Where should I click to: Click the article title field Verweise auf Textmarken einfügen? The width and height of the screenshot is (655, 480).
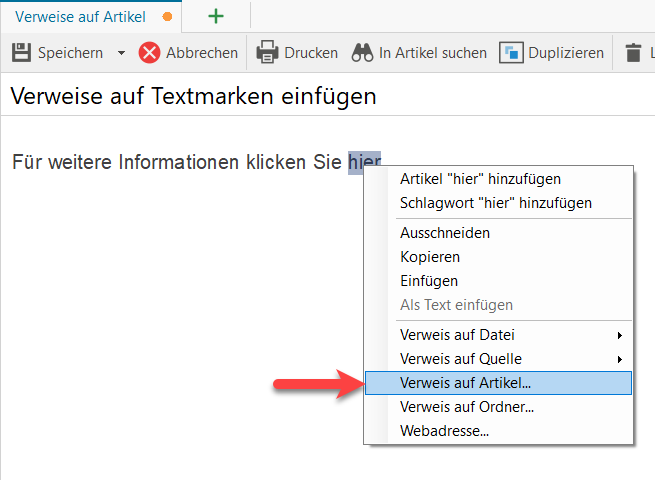[x=328, y=96]
